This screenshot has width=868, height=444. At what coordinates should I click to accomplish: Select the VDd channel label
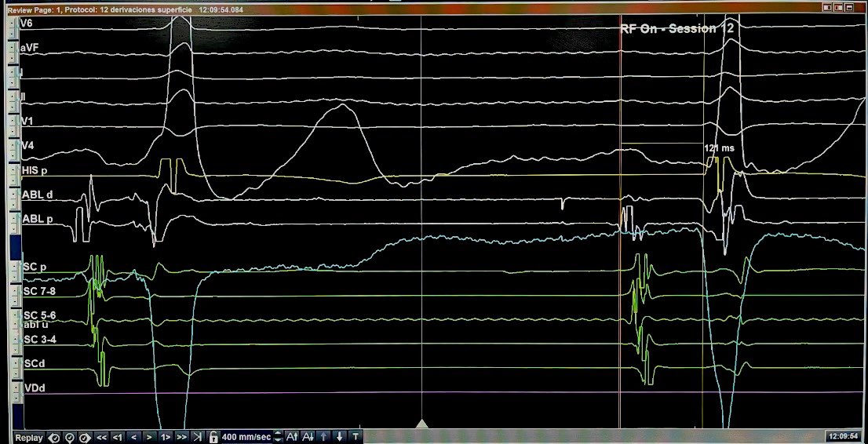pyautogui.click(x=35, y=388)
